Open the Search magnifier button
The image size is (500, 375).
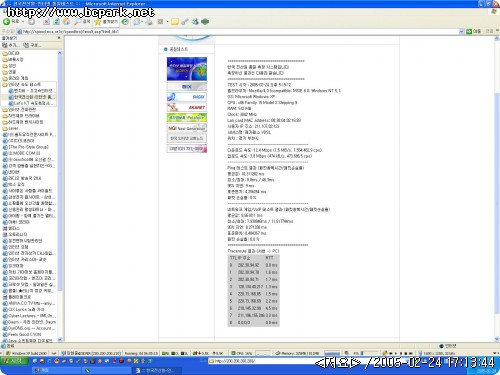(x=82, y=22)
